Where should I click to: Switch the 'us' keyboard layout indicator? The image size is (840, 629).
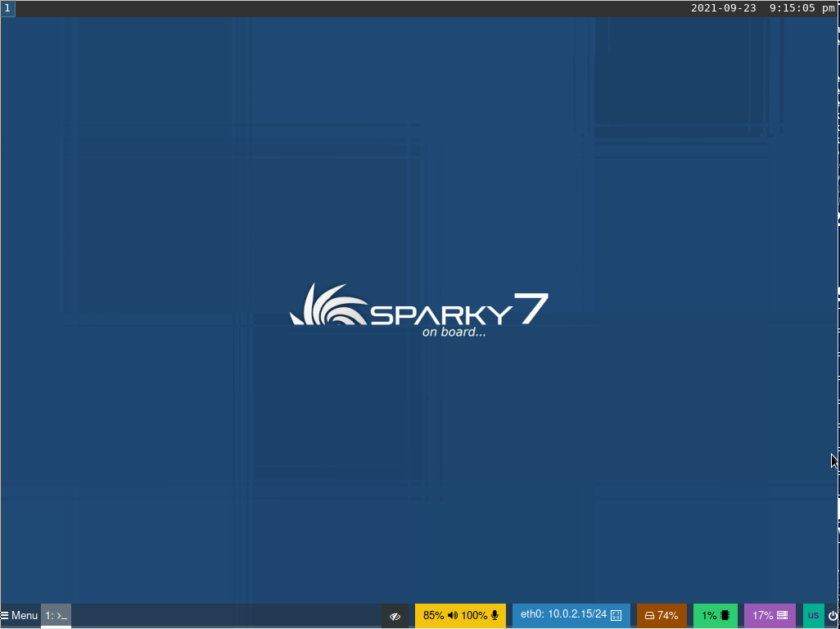coord(813,616)
